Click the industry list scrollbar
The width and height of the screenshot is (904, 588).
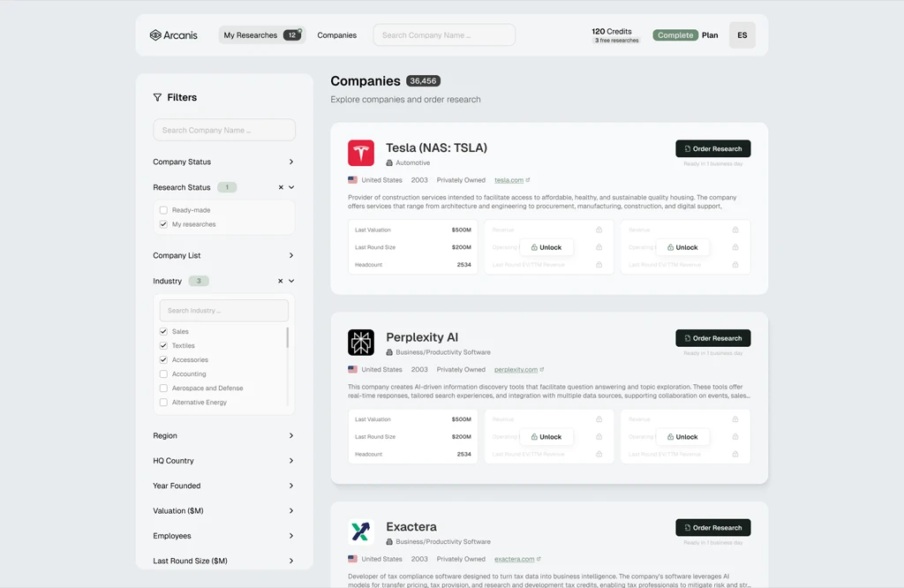tap(287, 338)
